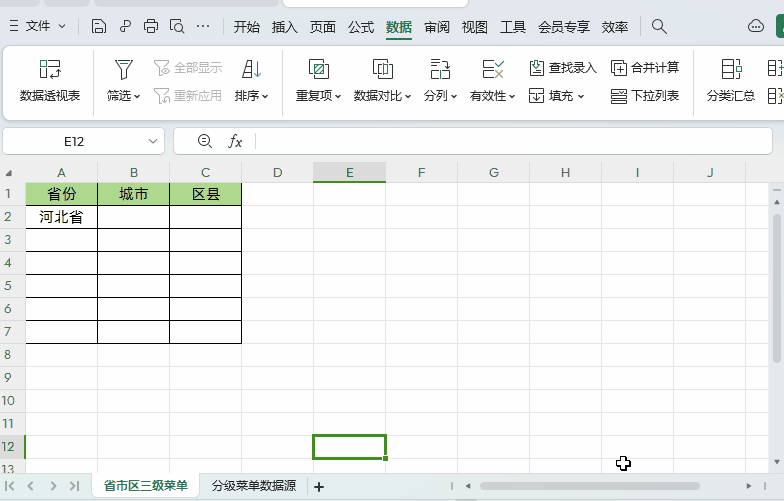Expand the 分列 dropdown arrow
The width and height of the screenshot is (784, 501).
tap(454, 96)
